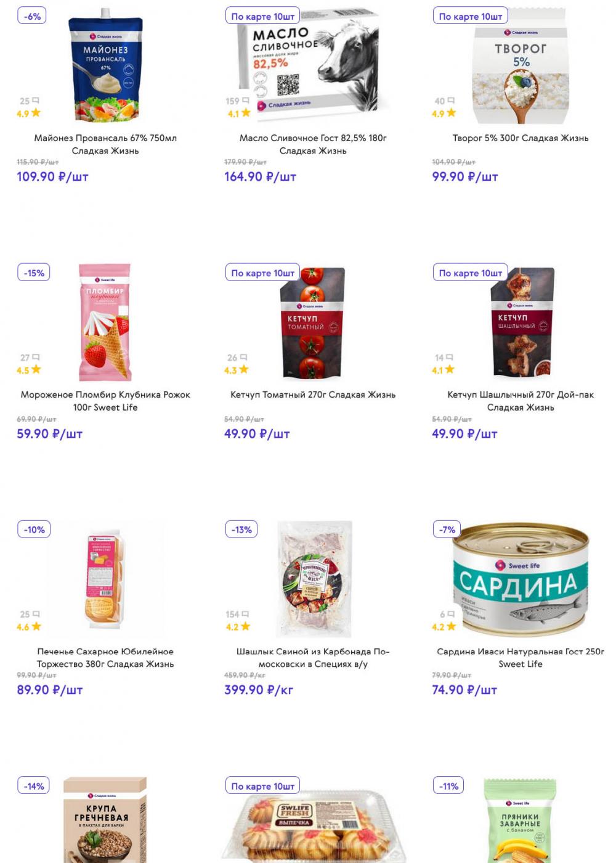The image size is (616, 863).
Task: Click the 'По карте 10шт' badge on Масло Сливочное
Action: (x=263, y=16)
